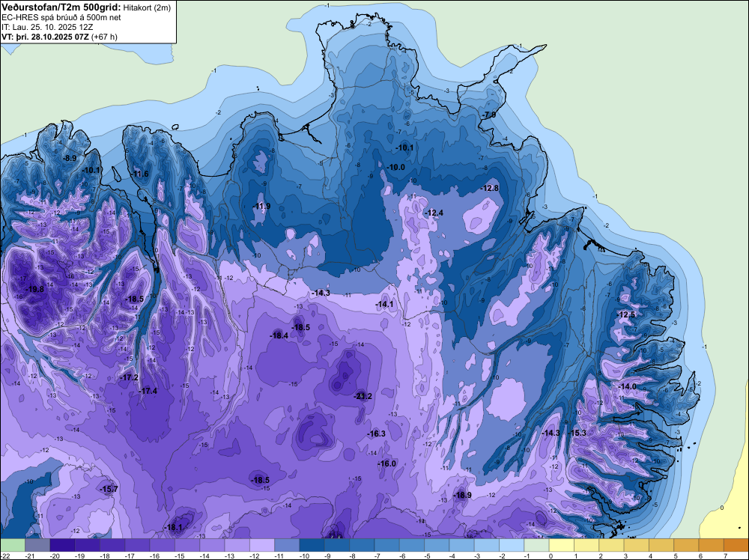The image size is (749, 560).
Task: Click the -17.4 temperature label
Action: point(148,391)
